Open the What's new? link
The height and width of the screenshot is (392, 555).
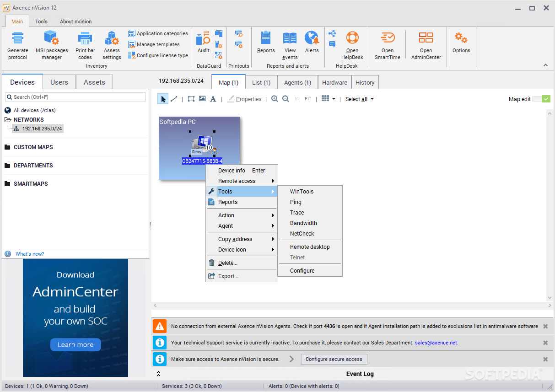[30, 254]
